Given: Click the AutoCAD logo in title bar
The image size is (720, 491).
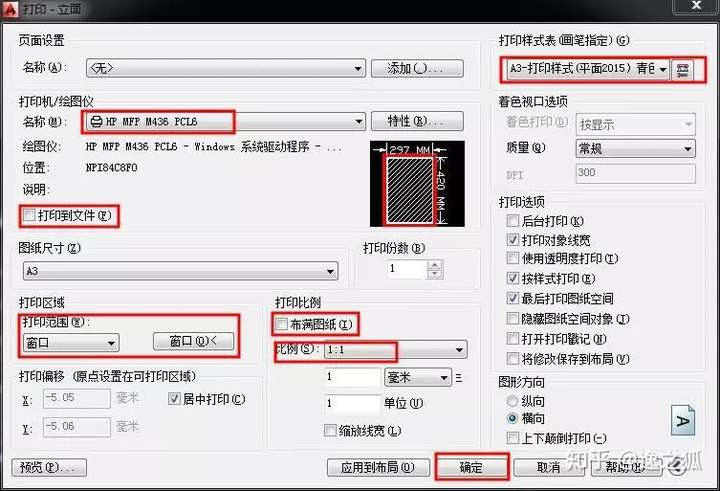Looking at the screenshot, I should point(10,8).
